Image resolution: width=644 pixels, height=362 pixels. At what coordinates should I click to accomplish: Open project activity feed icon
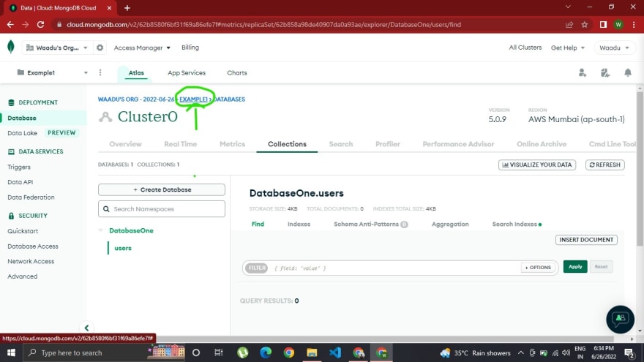click(605, 72)
